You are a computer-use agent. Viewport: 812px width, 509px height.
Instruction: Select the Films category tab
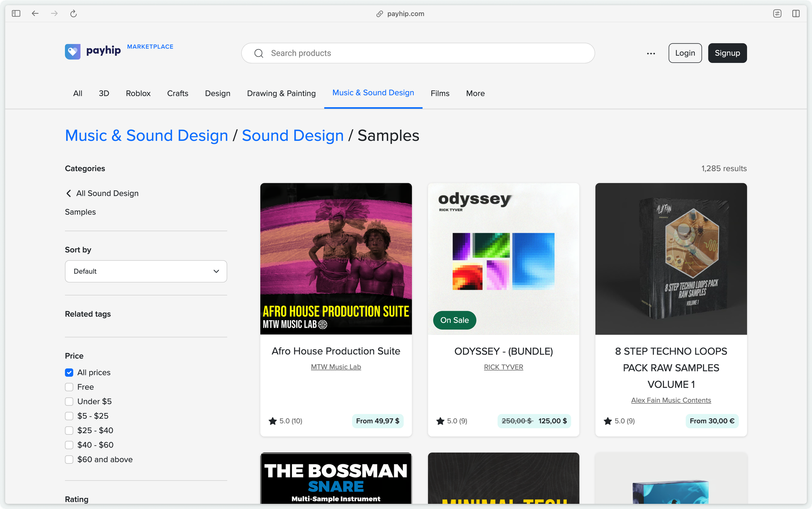(x=440, y=93)
